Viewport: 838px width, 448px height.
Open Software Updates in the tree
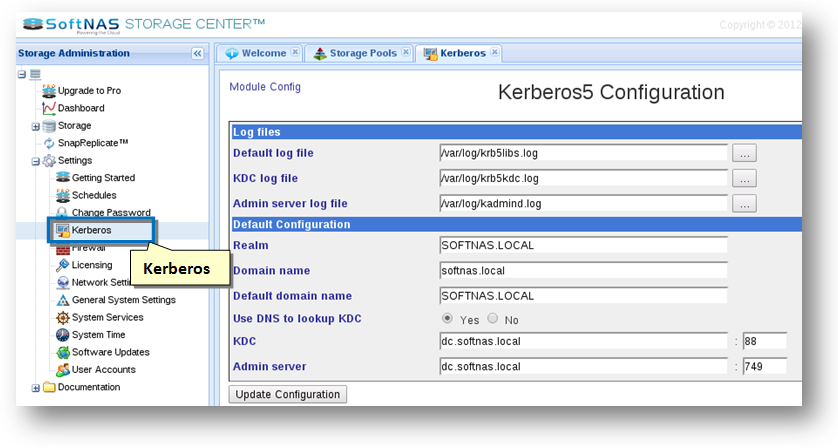[111, 352]
